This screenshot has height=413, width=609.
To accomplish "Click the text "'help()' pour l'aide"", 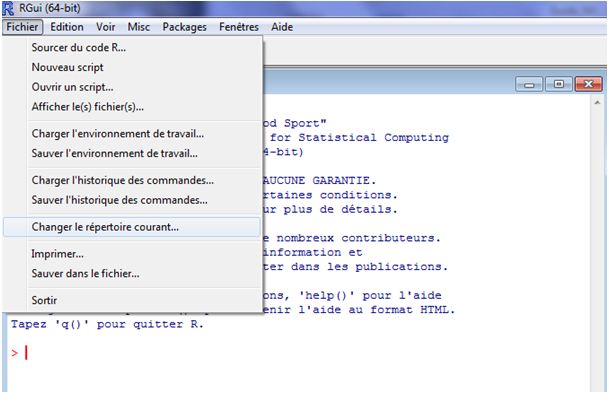I will pos(370,296).
